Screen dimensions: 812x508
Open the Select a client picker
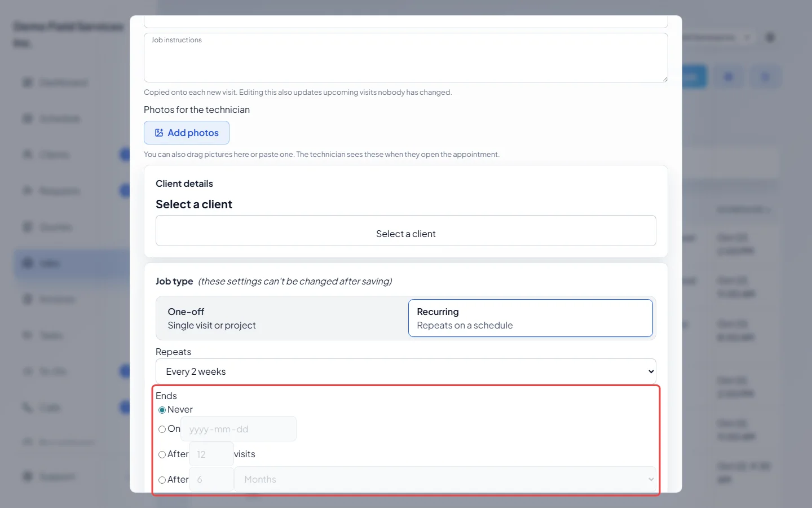[406, 230]
